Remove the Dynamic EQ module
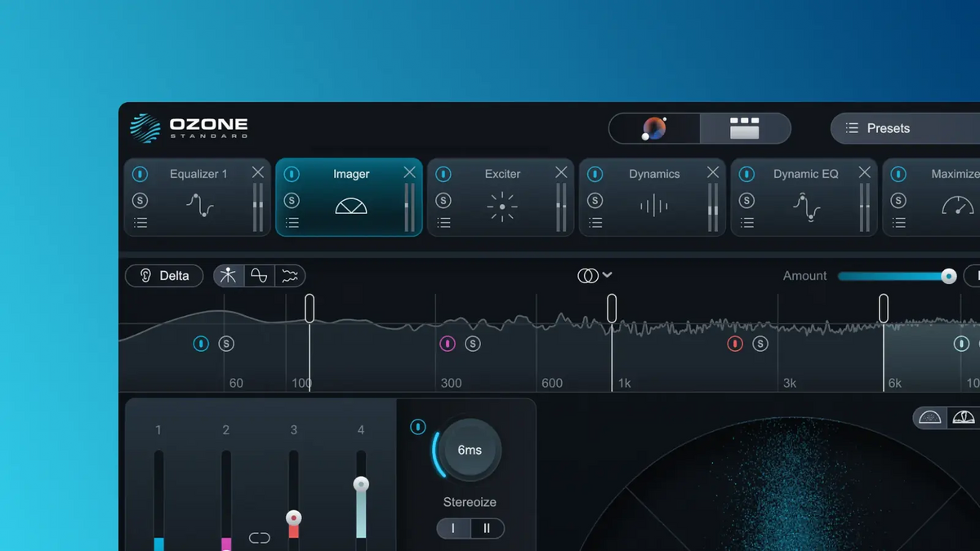 pyautogui.click(x=865, y=172)
